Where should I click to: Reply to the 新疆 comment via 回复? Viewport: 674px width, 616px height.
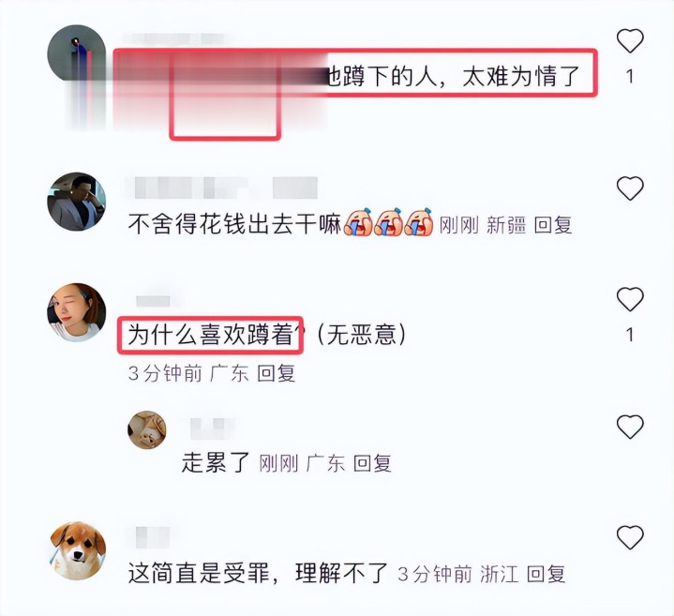(x=553, y=225)
